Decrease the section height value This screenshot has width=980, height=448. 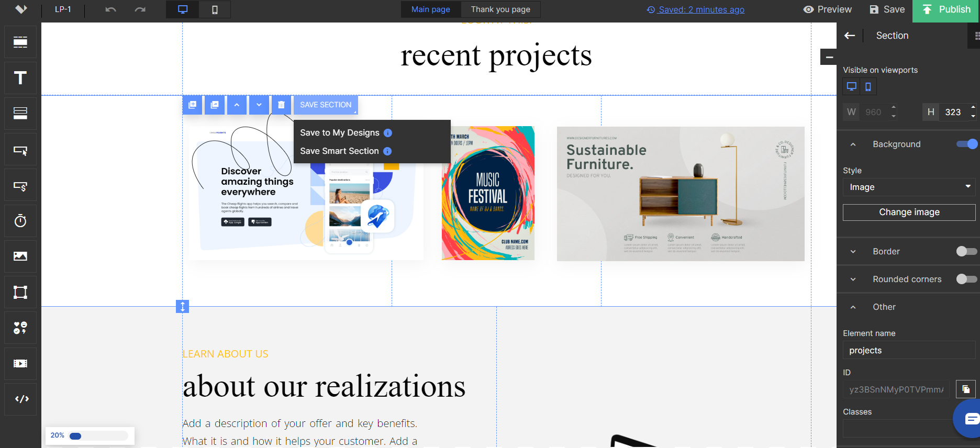[x=973, y=116]
